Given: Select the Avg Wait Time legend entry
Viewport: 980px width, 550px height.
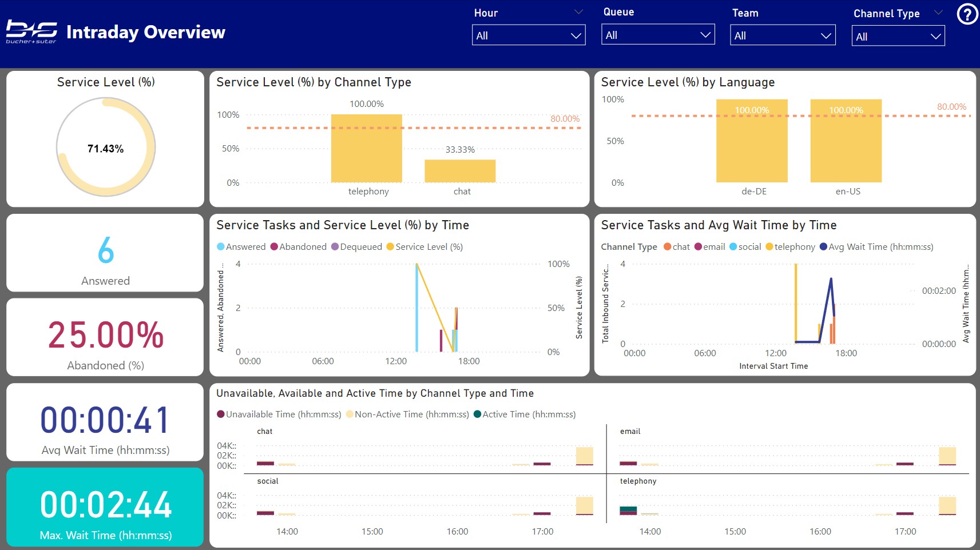Looking at the screenshot, I should pyautogui.click(x=876, y=247).
